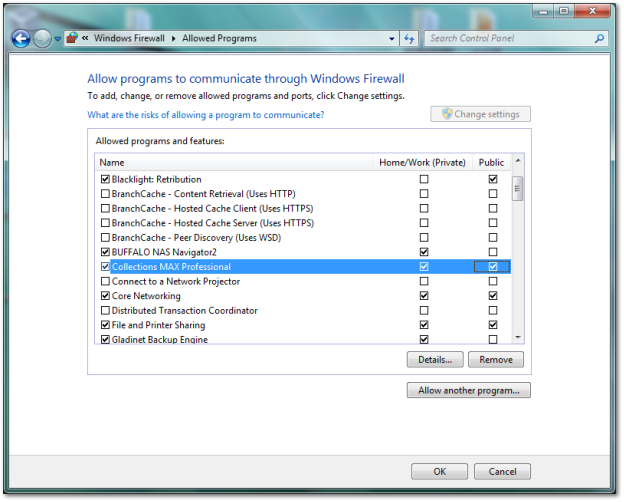The height and width of the screenshot is (502, 624).
Task: Select the Core Networking row text
Action: [146, 296]
